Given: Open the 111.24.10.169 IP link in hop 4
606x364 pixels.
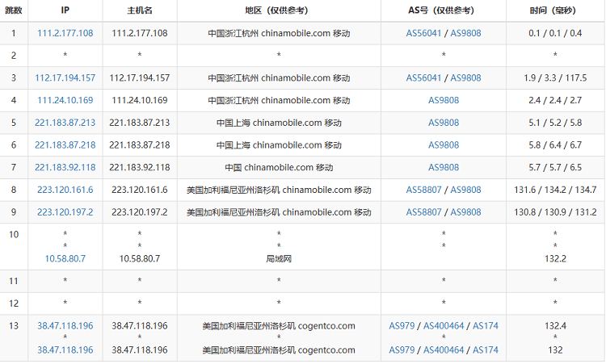Looking at the screenshot, I should [65, 100].
